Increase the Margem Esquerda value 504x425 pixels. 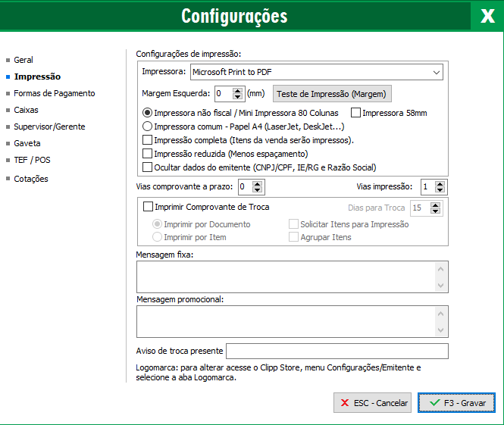(237, 91)
